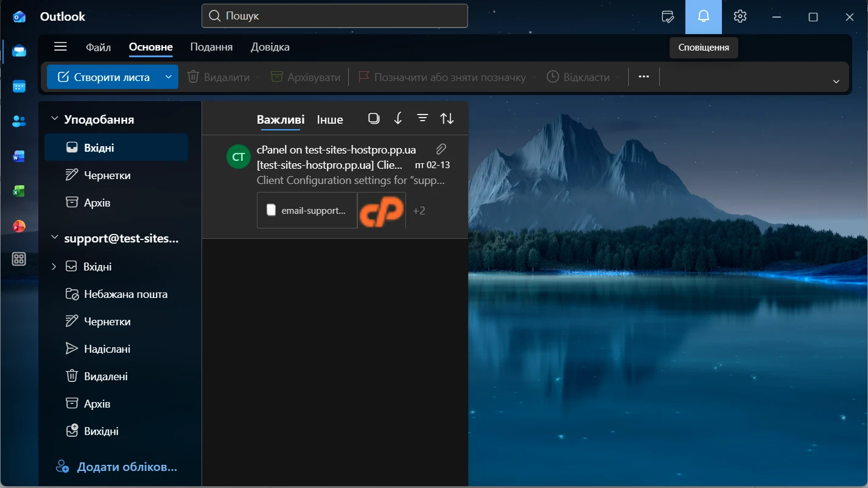Click the Створити листа button
The image size is (868, 488).
(103, 77)
